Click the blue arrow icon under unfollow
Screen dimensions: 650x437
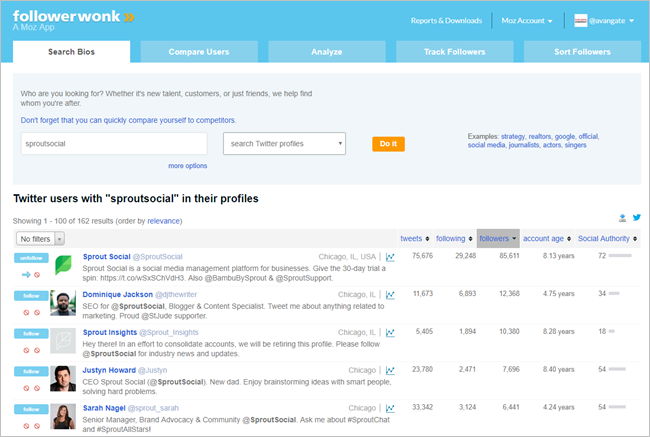(26, 274)
